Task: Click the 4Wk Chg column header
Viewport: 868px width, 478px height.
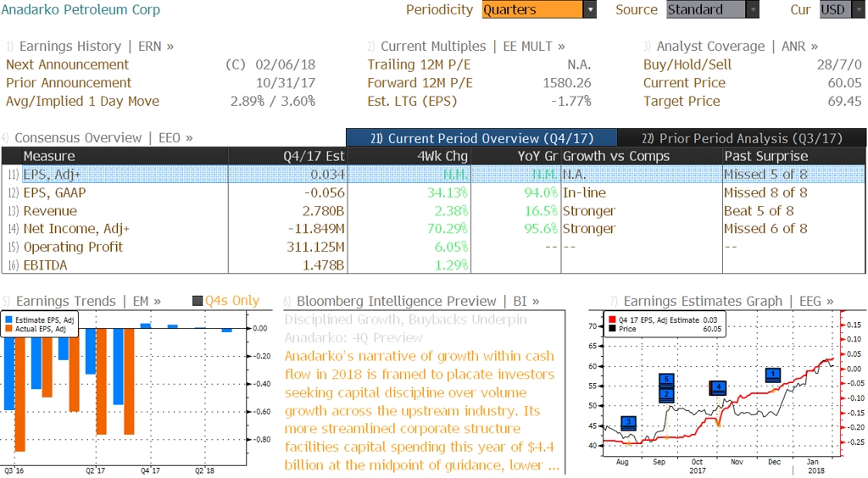Action: (x=409, y=156)
